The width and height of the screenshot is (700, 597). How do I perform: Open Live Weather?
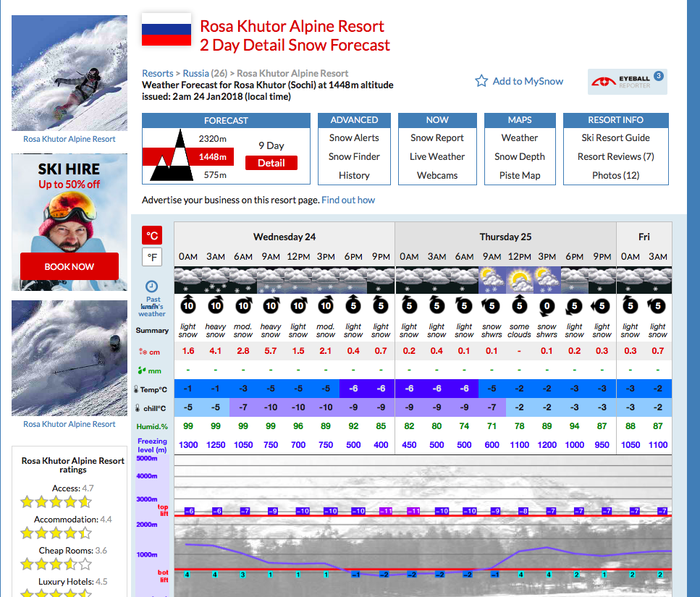pos(437,156)
